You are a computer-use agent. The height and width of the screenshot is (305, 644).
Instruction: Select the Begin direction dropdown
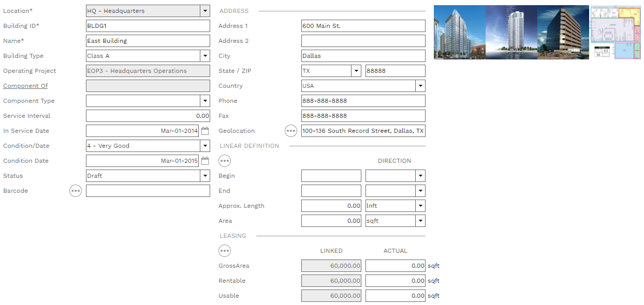pyautogui.click(x=395, y=176)
